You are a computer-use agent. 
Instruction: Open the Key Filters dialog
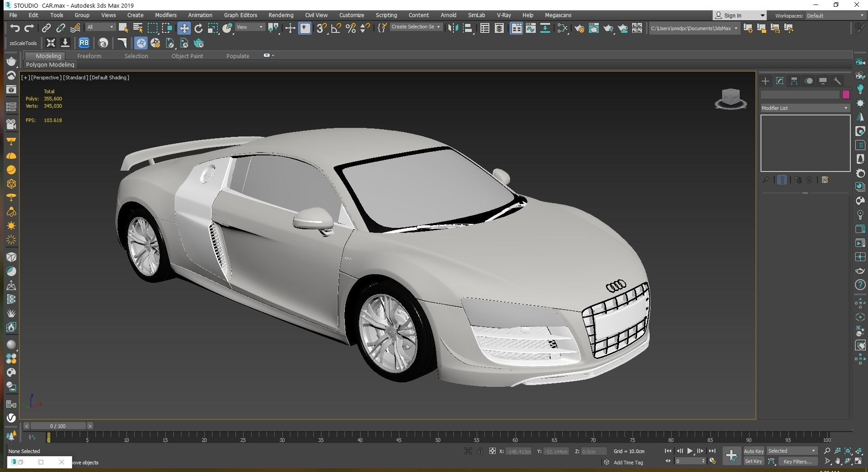click(x=797, y=461)
